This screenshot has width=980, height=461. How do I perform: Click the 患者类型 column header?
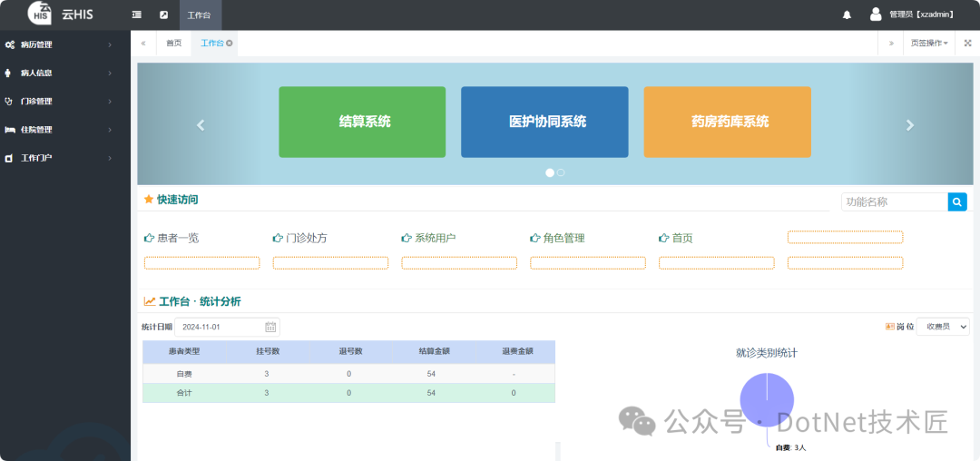tap(184, 351)
